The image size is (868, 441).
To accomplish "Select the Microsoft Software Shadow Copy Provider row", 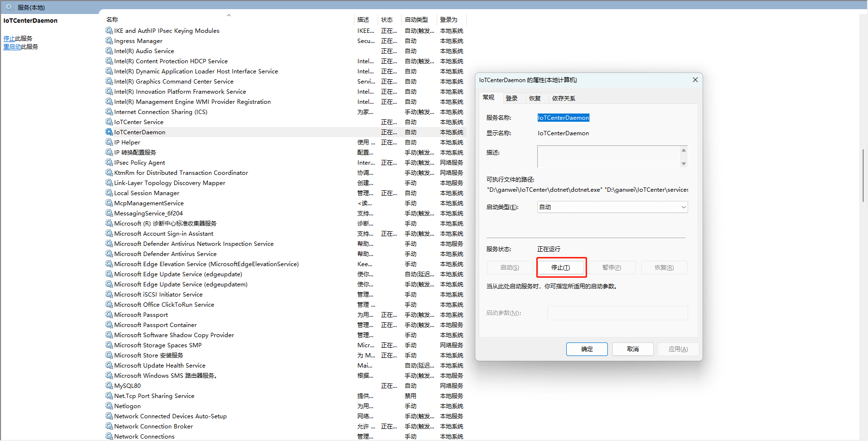I will tap(285, 335).
